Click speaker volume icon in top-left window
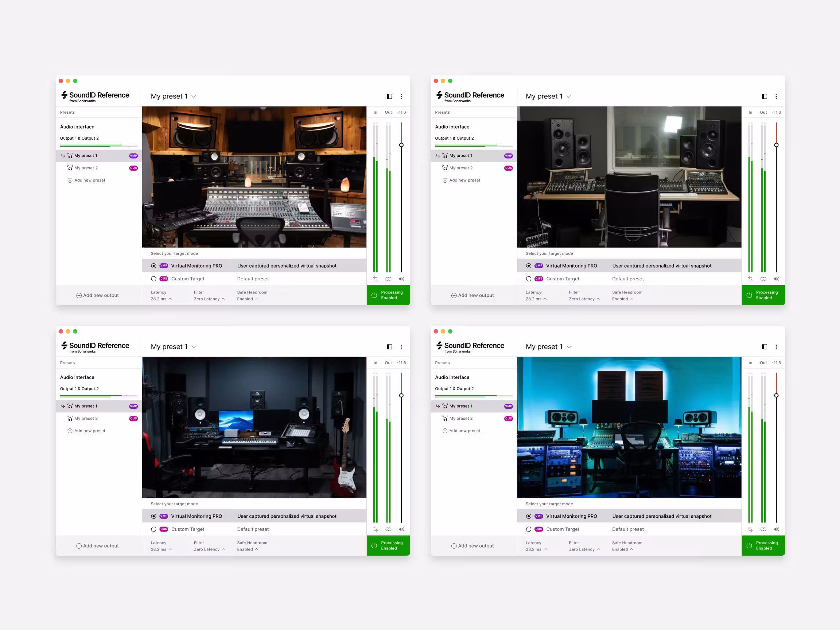 coord(401,279)
